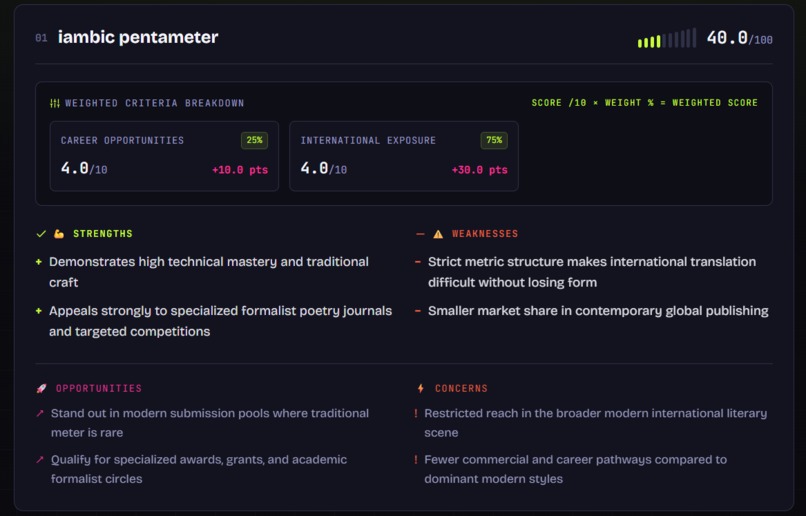Click the lightning bolt icon beside Concerns
The width and height of the screenshot is (806, 516).
tap(420, 389)
